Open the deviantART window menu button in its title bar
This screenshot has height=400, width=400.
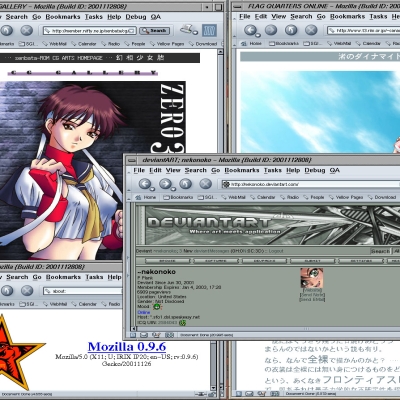tap(131, 160)
